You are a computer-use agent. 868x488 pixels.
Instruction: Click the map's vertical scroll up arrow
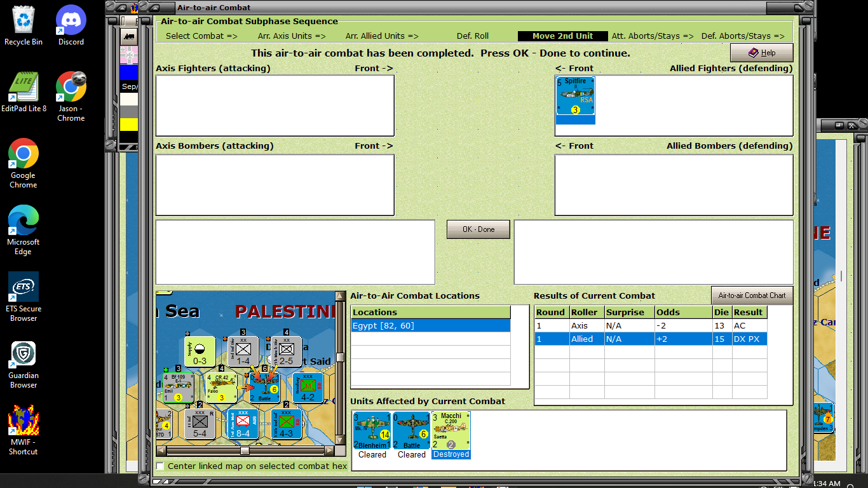(340, 296)
